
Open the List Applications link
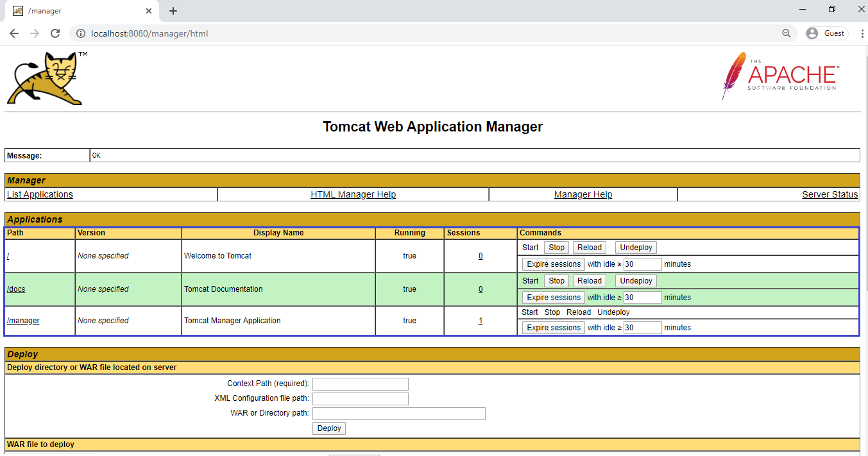click(x=40, y=194)
